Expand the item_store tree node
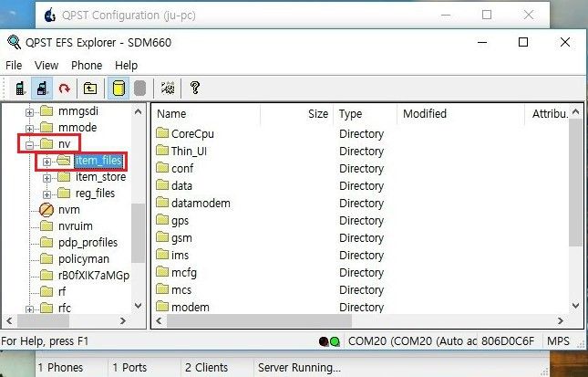The height and width of the screenshot is (377, 588). [x=46, y=178]
